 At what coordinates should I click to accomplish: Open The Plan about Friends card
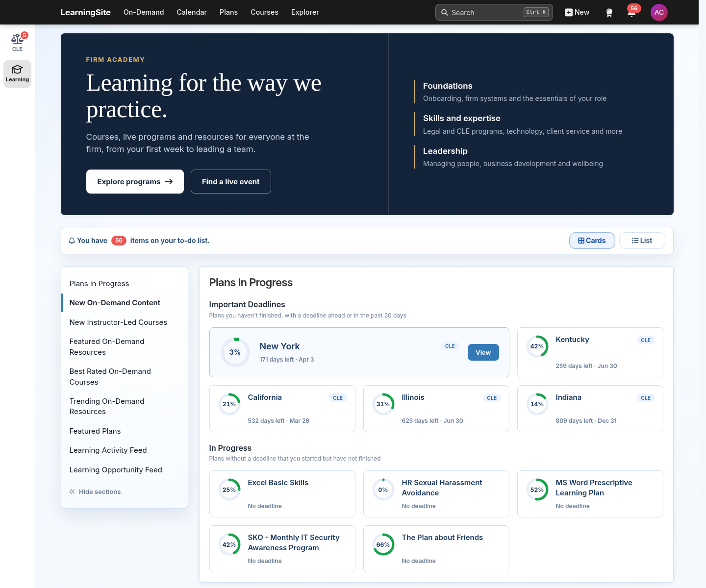(436, 549)
